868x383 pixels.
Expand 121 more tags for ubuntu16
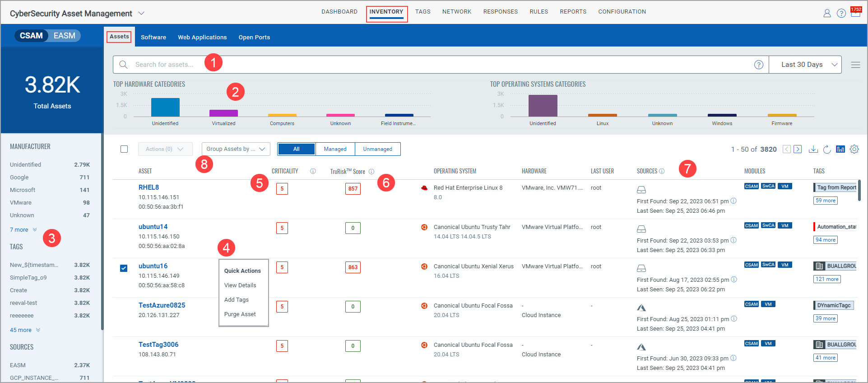coord(827,279)
